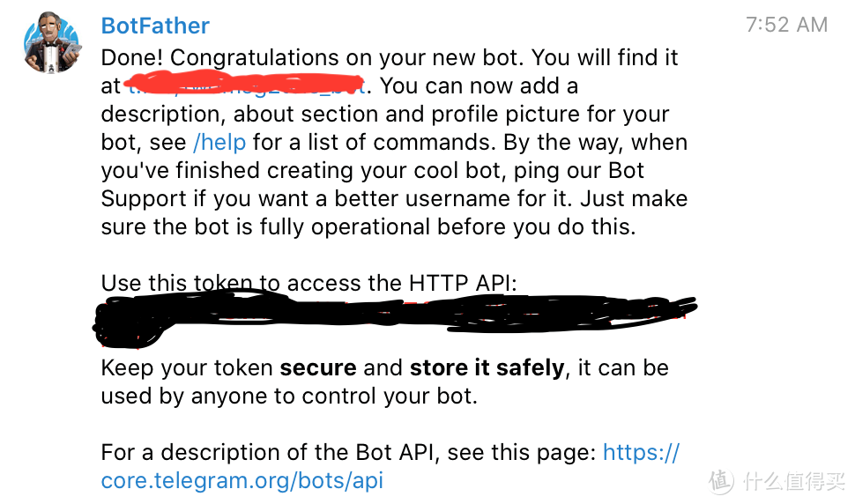Click the HTTP API: text
855x504 pixels.
pyautogui.click(x=463, y=284)
